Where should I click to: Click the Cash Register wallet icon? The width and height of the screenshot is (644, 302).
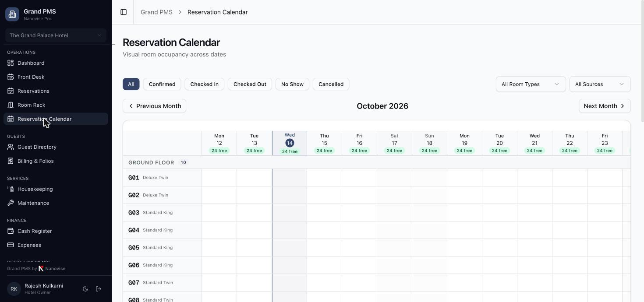(11, 231)
